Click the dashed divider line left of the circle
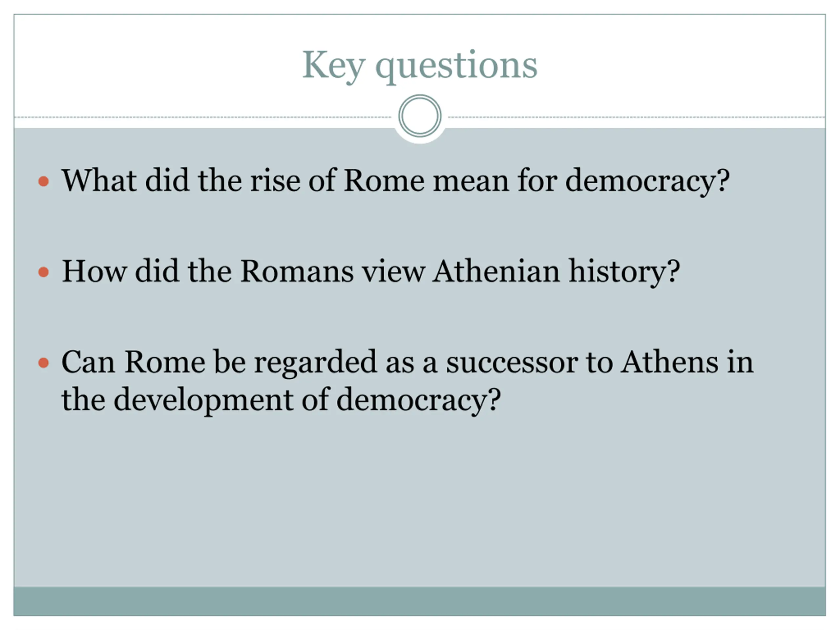This screenshot has width=840, height=630. tap(203, 117)
